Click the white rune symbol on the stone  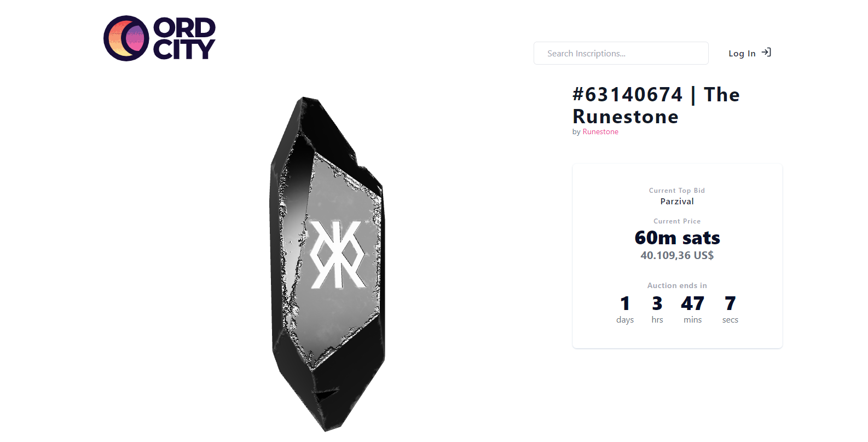(338, 255)
